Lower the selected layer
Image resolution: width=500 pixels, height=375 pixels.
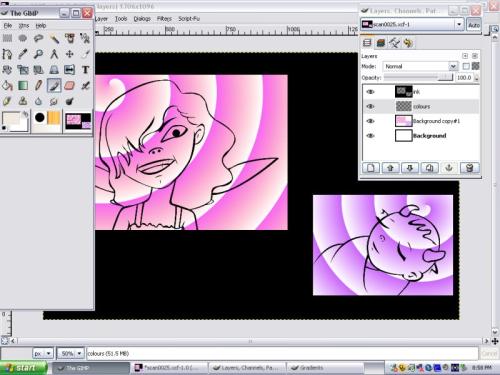[x=410, y=168]
